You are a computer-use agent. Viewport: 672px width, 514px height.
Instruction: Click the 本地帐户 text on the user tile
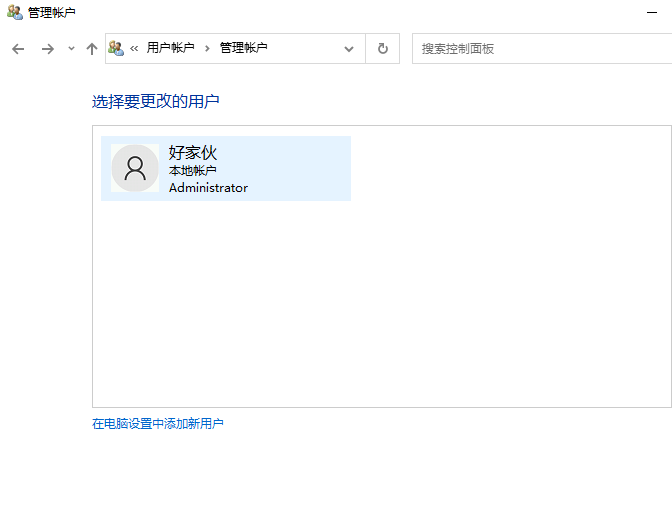click(192, 171)
